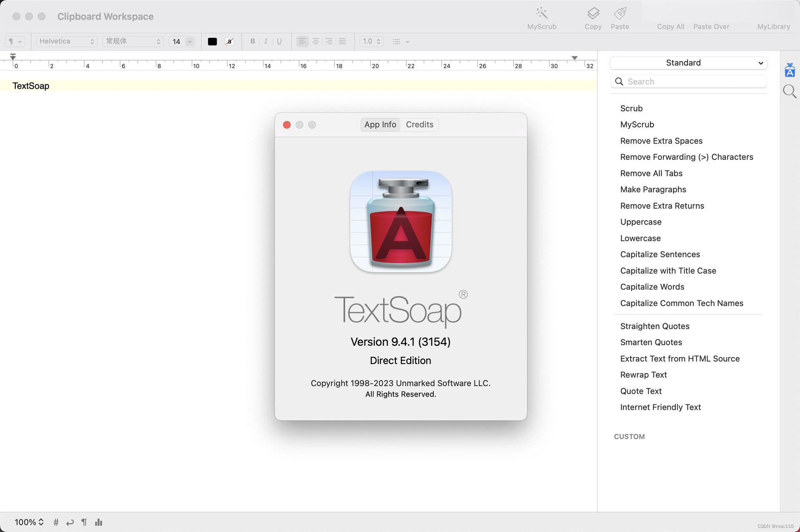
Task: Select Smarten Quotes cleaner
Action: tap(651, 342)
